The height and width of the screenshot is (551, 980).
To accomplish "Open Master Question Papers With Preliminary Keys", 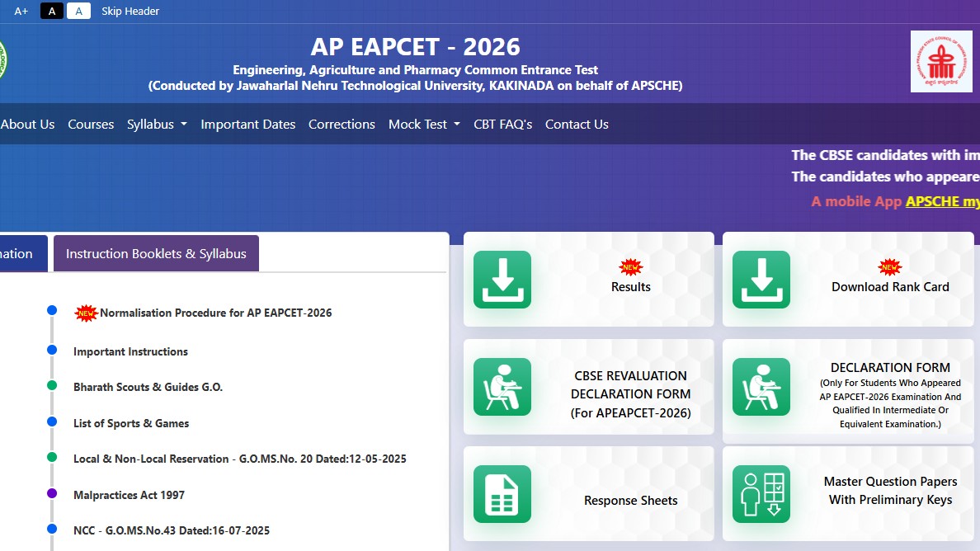I will (890, 491).
